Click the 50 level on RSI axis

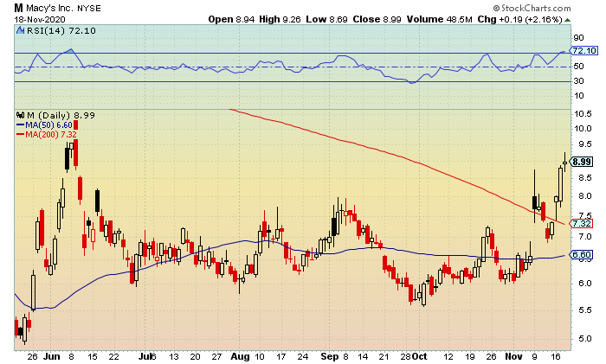click(x=578, y=67)
